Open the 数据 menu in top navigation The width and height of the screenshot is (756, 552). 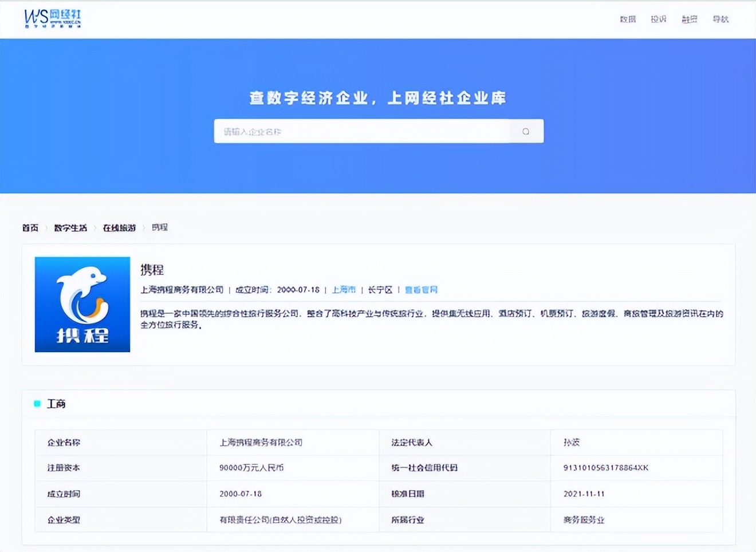[x=628, y=19]
